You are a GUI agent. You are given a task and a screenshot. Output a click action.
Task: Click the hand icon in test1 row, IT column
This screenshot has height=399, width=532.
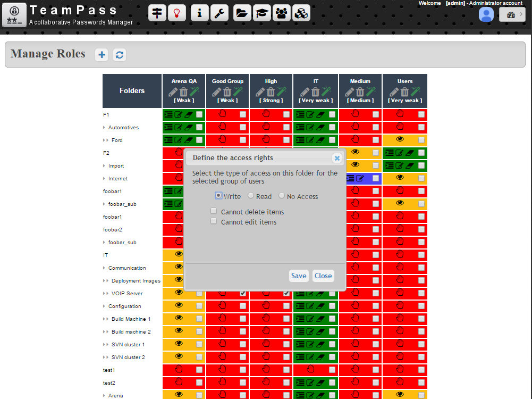click(x=310, y=369)
